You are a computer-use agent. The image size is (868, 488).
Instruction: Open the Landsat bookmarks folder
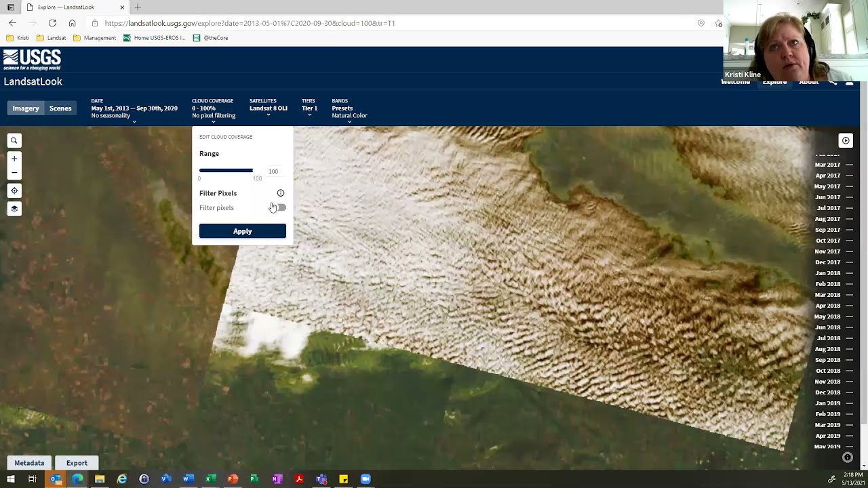[x=52, y=38]
